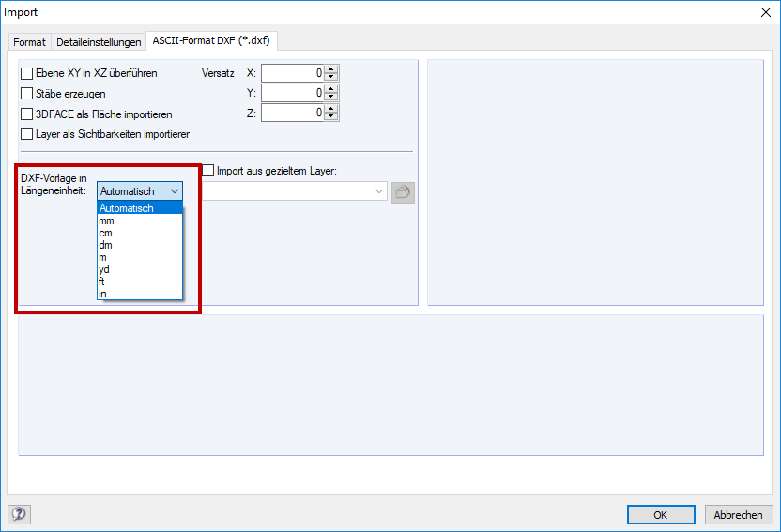781x532 pixels.
Task: Toggle Import aus gezieltem Layer checkbox
Action: tap(208, 171)
